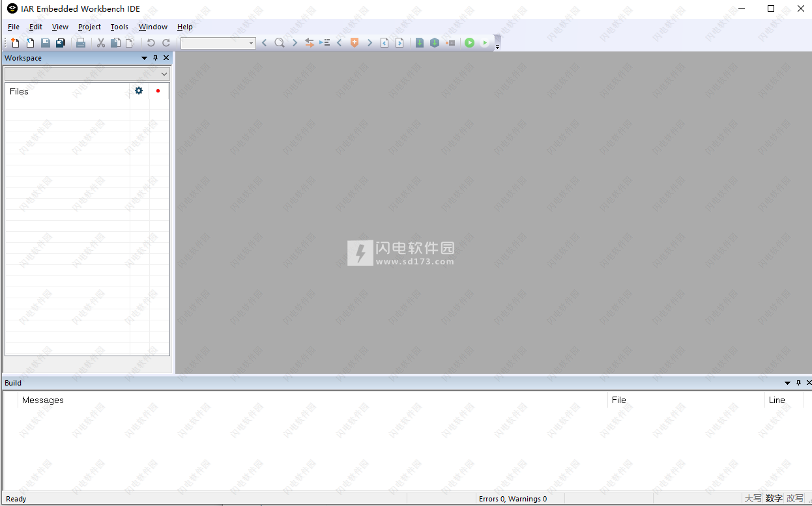Open the Edit menu
Screen dimensions: 812x506
[x=36, y=27]
